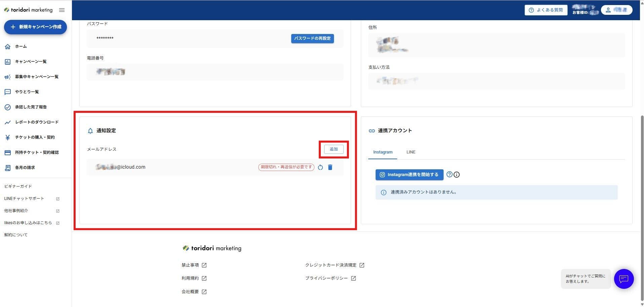The width and height of the screenshot is (644, 307).
Task: Open キャンペーン一覧 from sidebar
Action: coord(31,62)
